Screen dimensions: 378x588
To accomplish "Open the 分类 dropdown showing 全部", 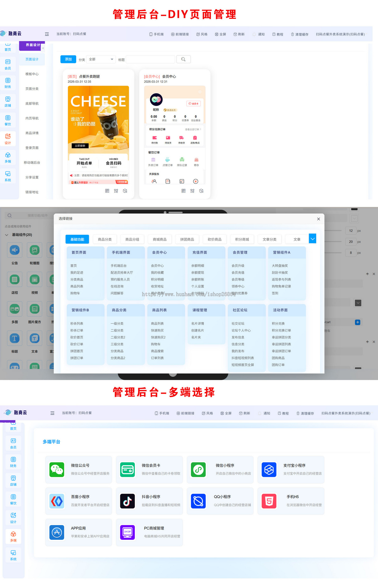I will [x=101, y=59].
